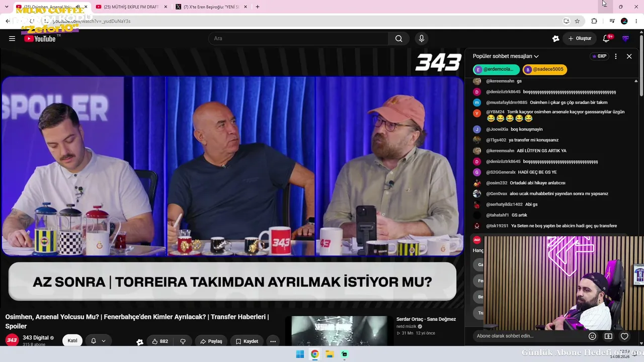Open media controls icon in browser toolbar
644x362 pixels.
(x=612, y=21)
